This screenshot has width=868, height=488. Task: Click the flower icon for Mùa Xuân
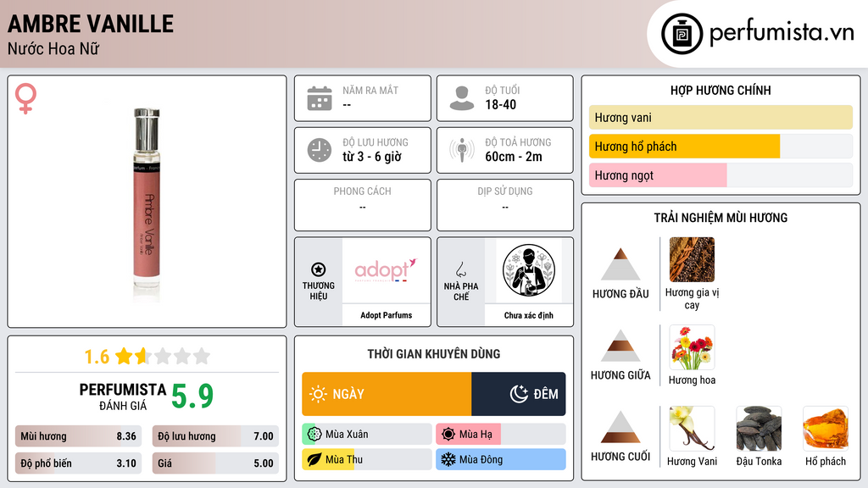[x=314, y=435]
